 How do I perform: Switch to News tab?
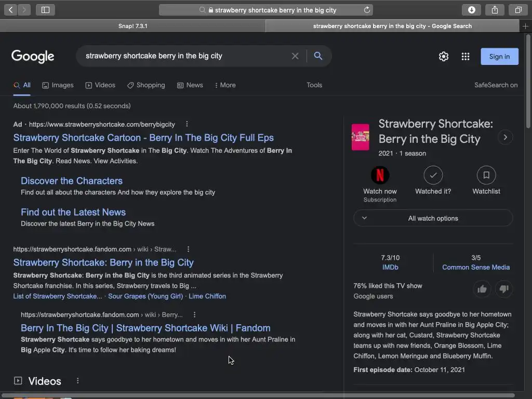[x=190, y=85]
